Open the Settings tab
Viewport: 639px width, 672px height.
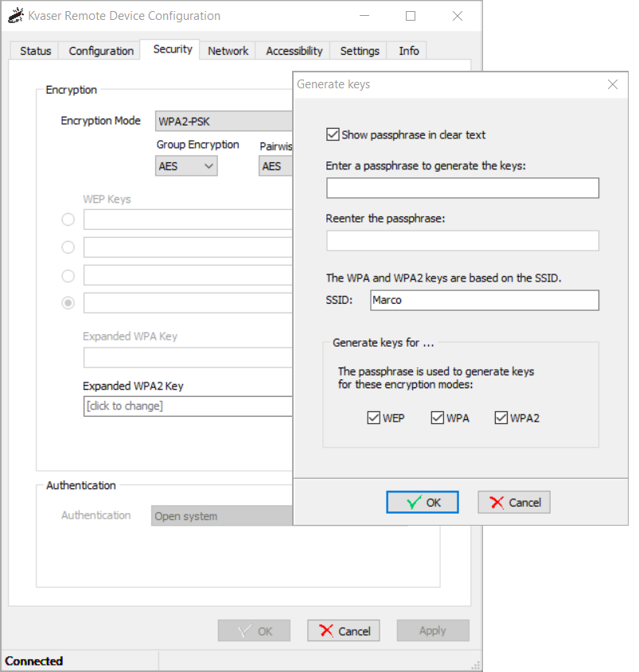pyautogui.click(x=360, y=51)
